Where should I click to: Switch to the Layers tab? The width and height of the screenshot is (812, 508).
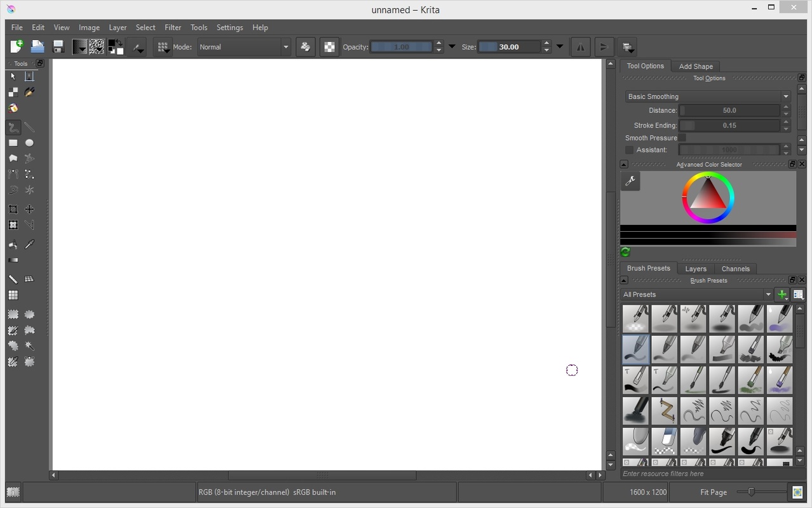coord(696,269)
